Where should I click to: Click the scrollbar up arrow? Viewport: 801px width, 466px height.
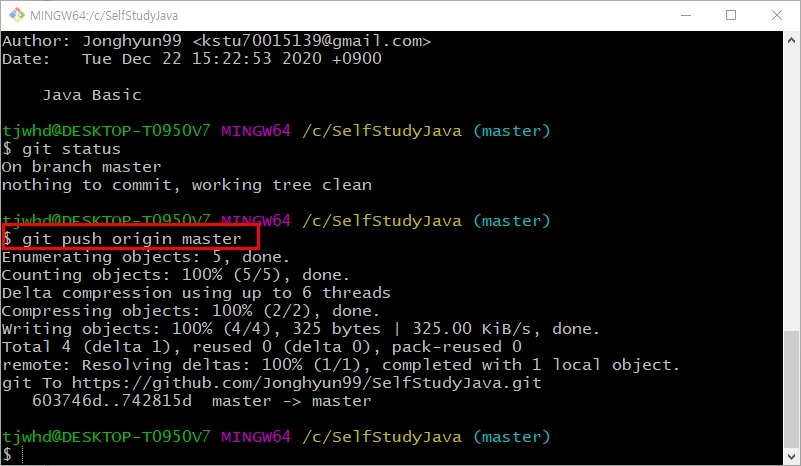coord(791,39)
